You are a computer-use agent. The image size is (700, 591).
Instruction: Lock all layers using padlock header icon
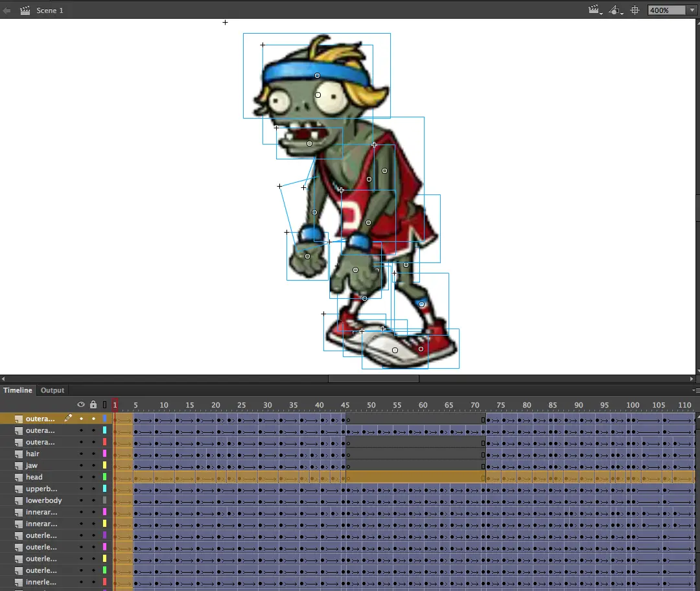coord(93,404)
